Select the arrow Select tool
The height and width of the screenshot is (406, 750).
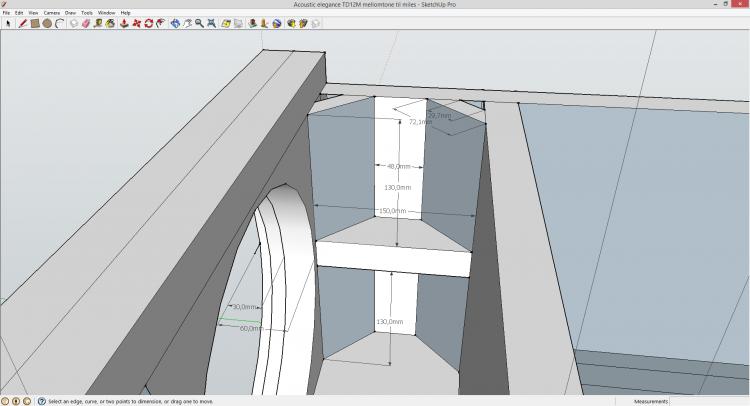click(7, 23)
